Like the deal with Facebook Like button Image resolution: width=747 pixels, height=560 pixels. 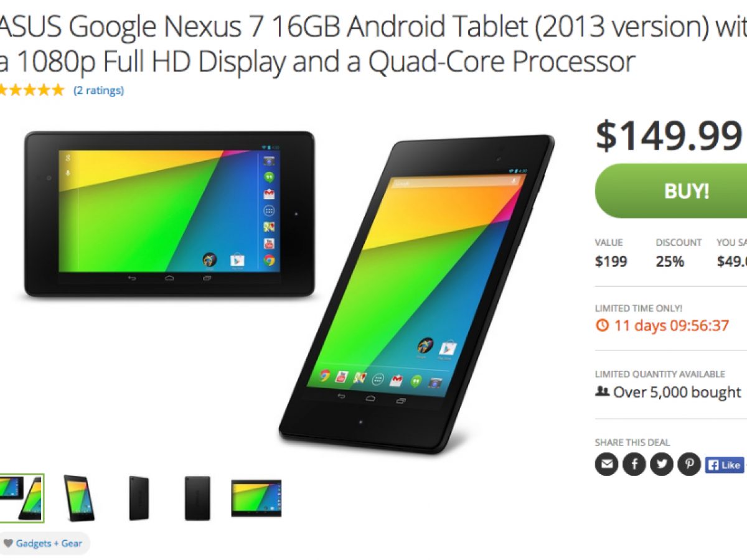click(725, 465)
